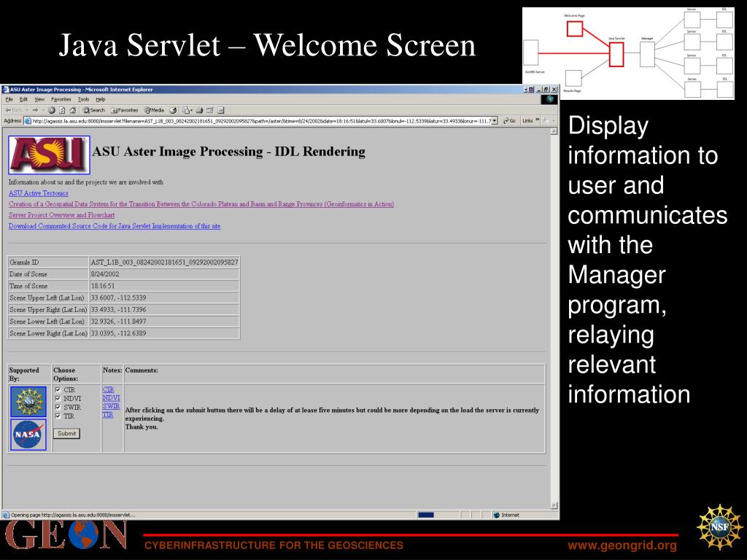The image size is (747, 560).
Task: Click the Back arrow button
Action: tap(14, 110)
